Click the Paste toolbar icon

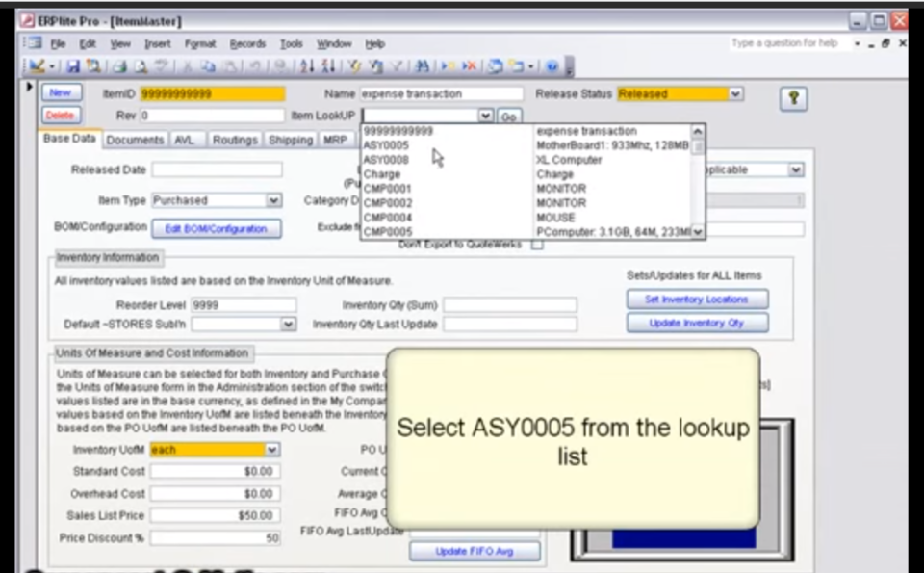tap(229, 66)
